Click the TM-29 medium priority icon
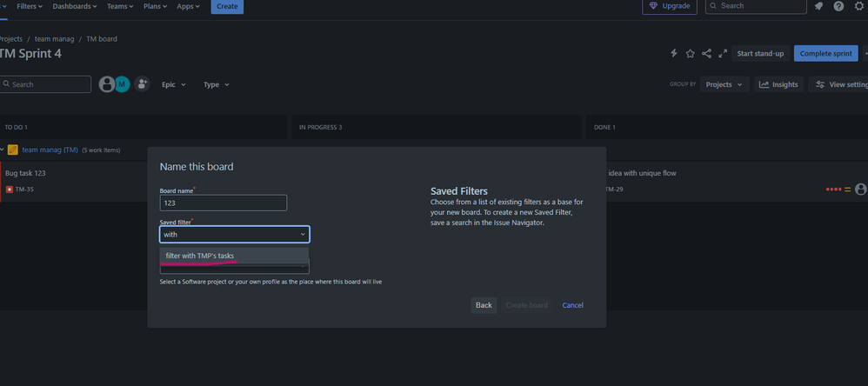The image size is (868, 386). pos(847,190)
